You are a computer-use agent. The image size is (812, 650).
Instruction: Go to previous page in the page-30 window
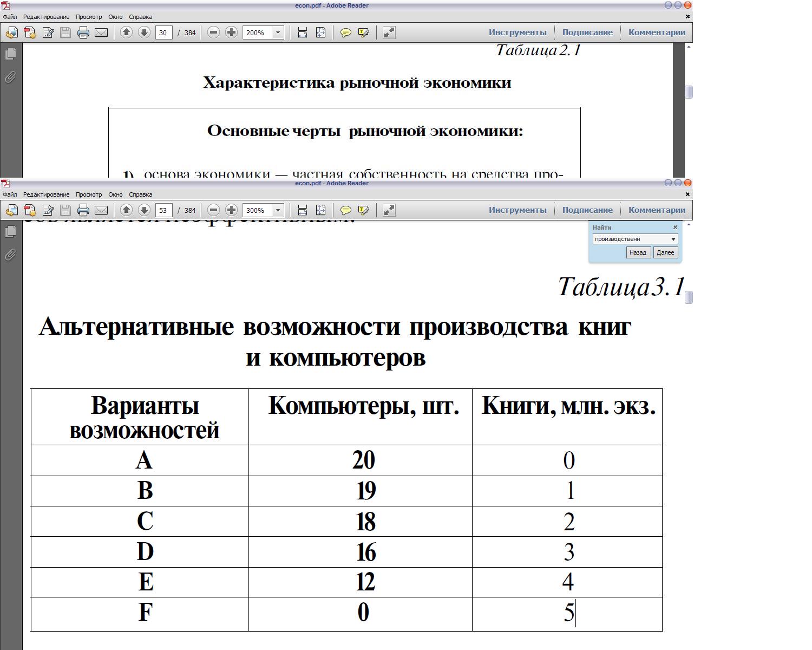(126, 32)
